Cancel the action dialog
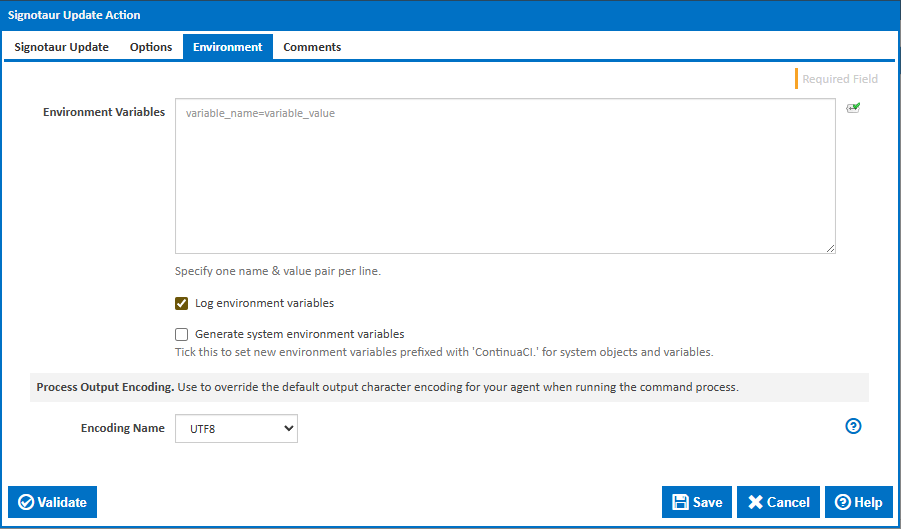901x529 pixels. (779, 502)
